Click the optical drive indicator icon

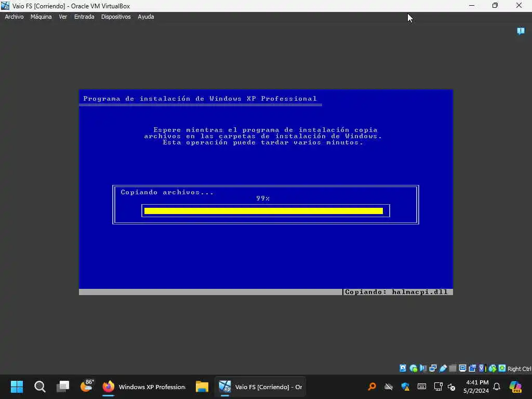point(413,368)
